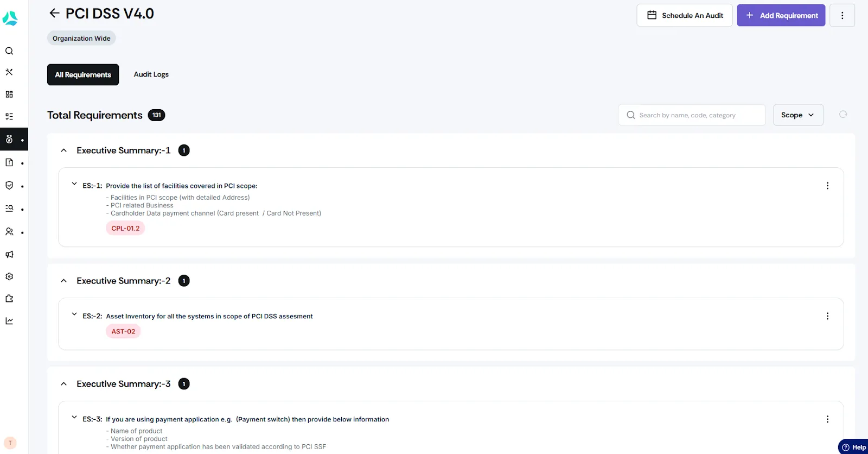Screen dimensions: 868x454
Task: Collapse the Executive Summary:-3 section
Action: [x=64, y=384]
